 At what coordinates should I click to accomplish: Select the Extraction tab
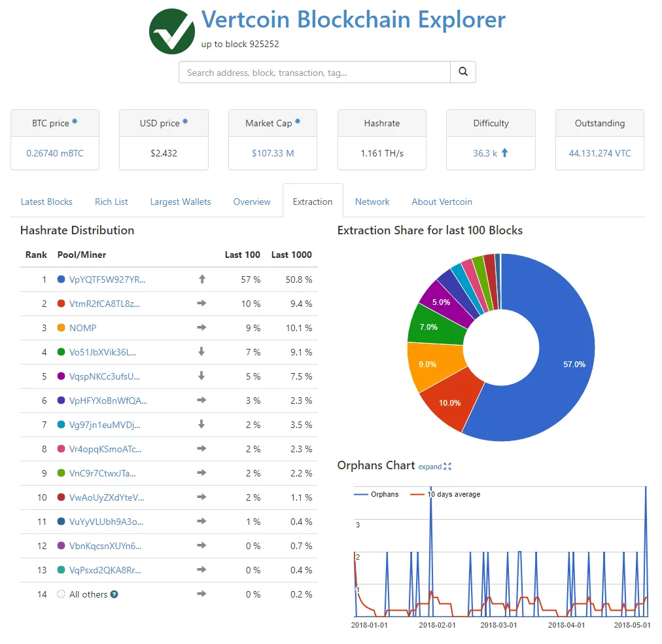coord(313,202)
